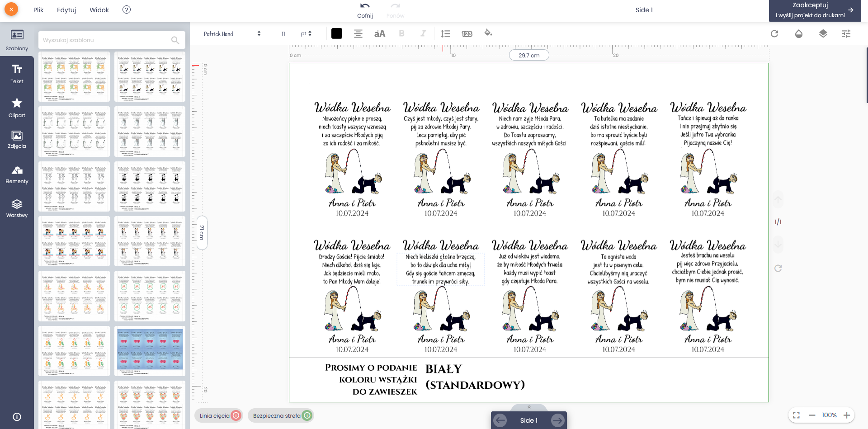Select the Tekst tool
The width and height of the screenshot is (868, 429).
[x=17, y=74]
